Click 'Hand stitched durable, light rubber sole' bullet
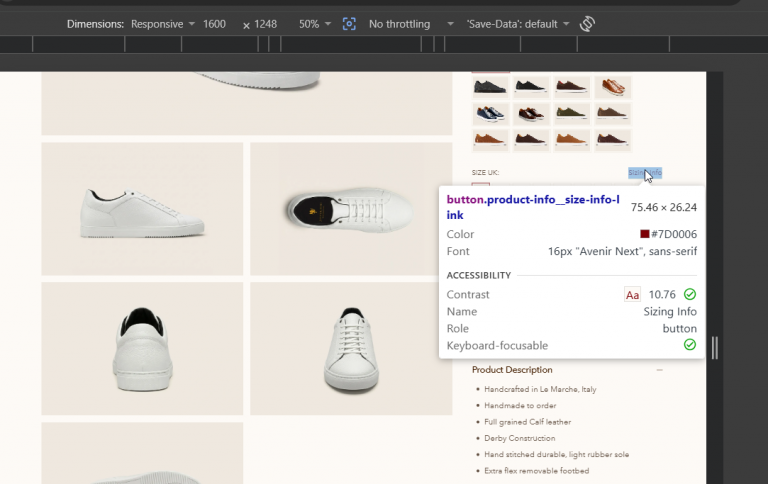768x484 pixels. point(556,454)
